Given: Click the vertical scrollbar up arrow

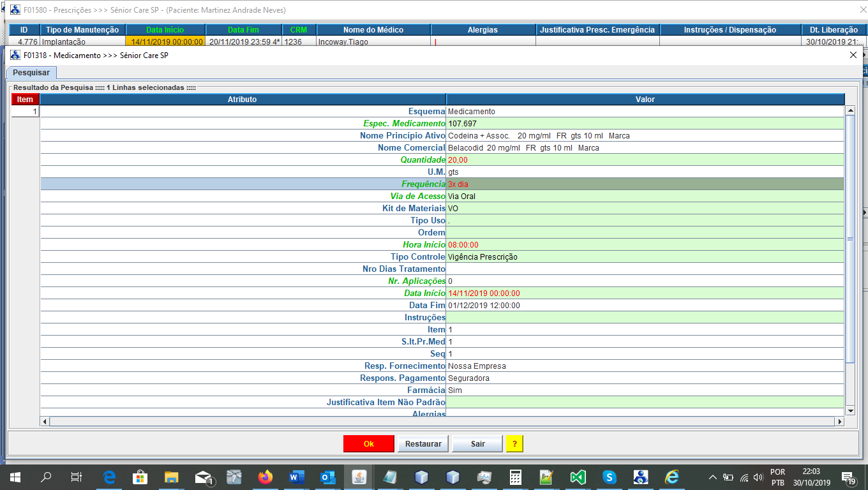Looking at the screenshot, I should pyautogui.click(x=850, y=111).
